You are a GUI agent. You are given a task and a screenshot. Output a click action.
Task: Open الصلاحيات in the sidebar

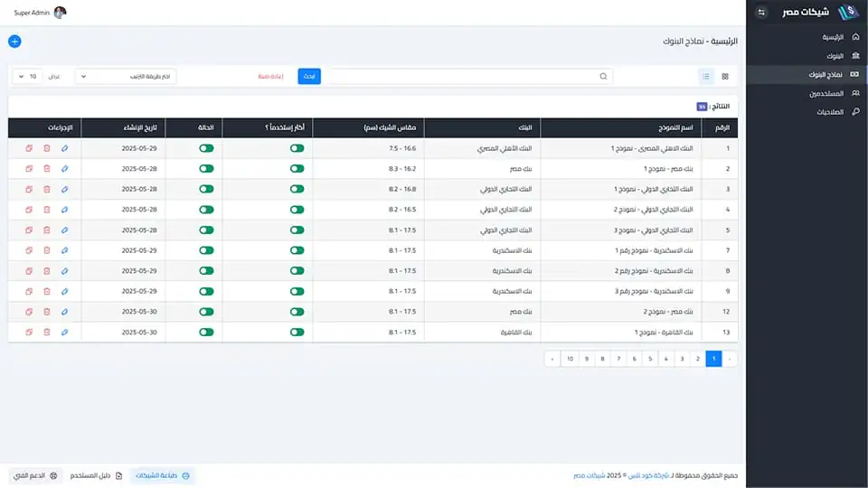click(807, 112)
